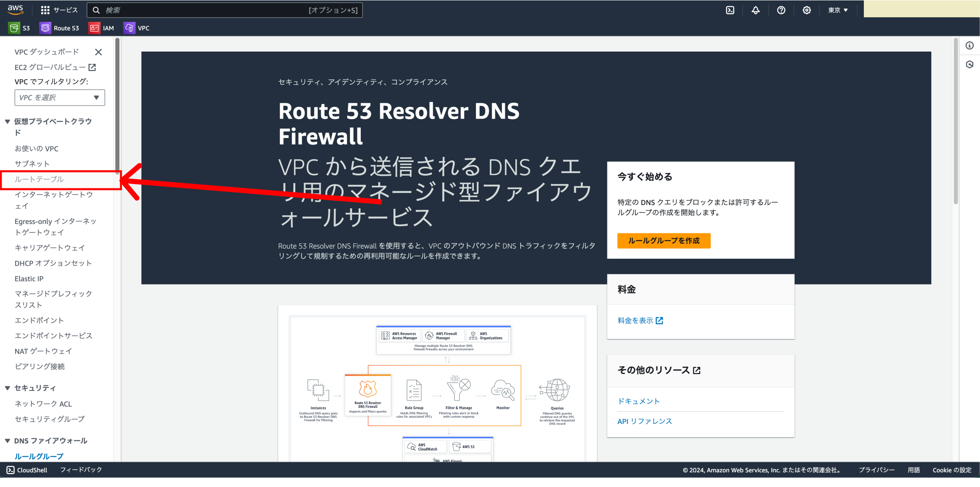The width and height of the screenshot is (980, 487).
Task: Open IAM from the favorites bar
Action: [102, 28]
